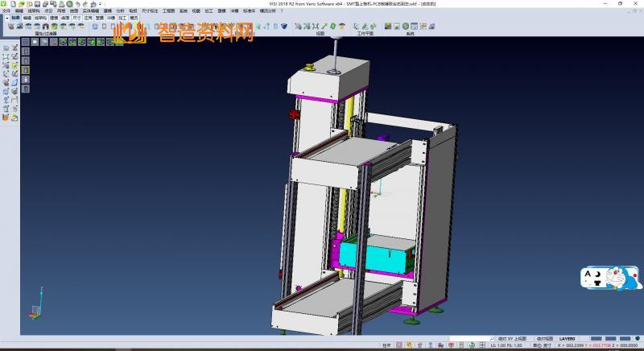Click the first icon in 属性/过滤器 group
Image resolution: width=644 pixels, height=351 pixels.
tap(11, 27)
